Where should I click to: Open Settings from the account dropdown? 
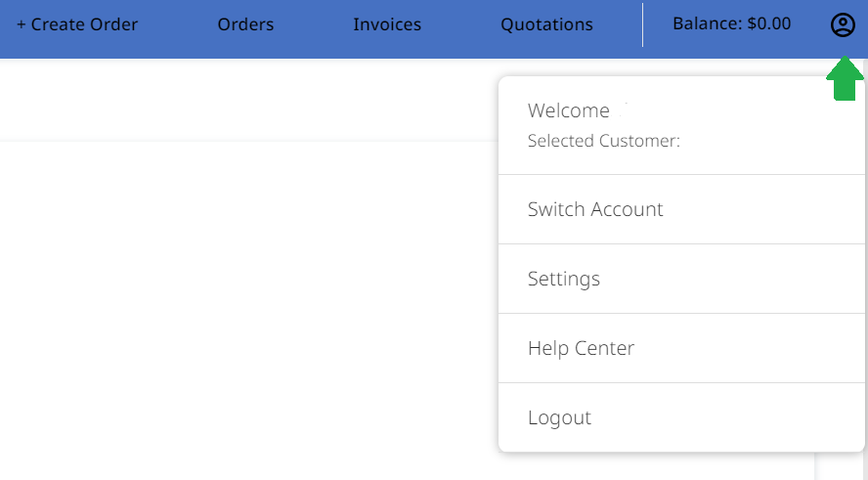(x=564, y=279)
